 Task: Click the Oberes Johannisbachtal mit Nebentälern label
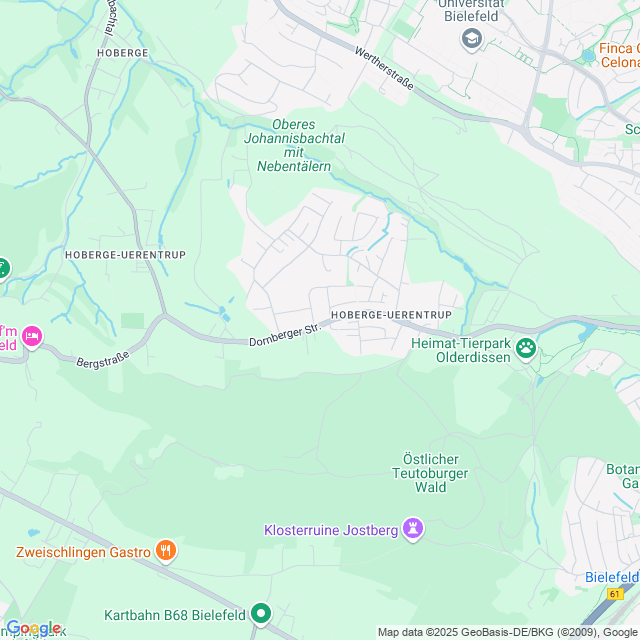tap(294, 145)
